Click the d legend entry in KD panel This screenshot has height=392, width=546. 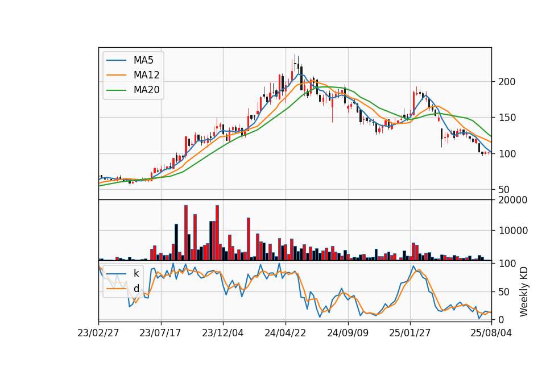click(x=136, y=289)
